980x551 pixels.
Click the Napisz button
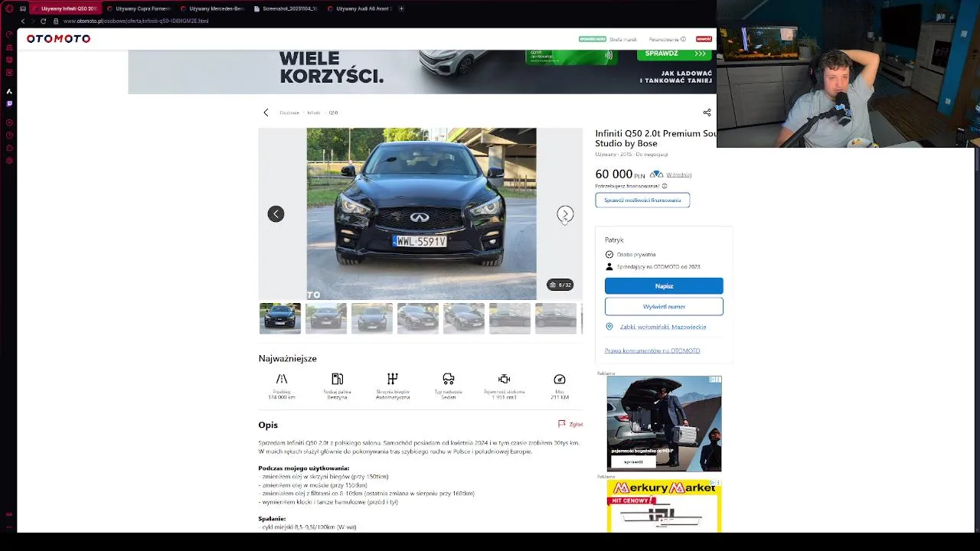[664, 286]
